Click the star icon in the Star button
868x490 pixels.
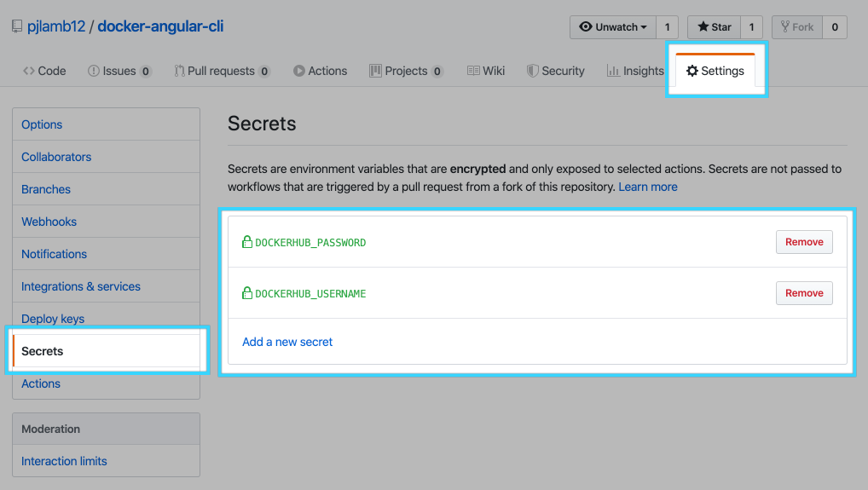pyautogui.click(x=703, y=26)
